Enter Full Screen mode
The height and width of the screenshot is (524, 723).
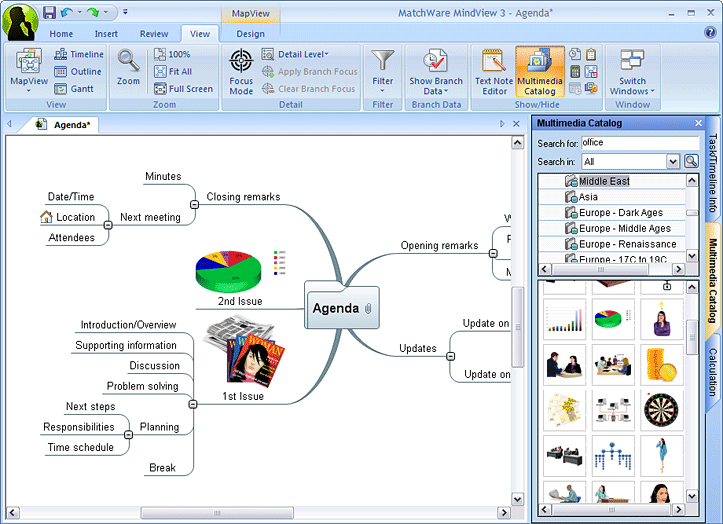pyautogui.click(x=184, y=89)
